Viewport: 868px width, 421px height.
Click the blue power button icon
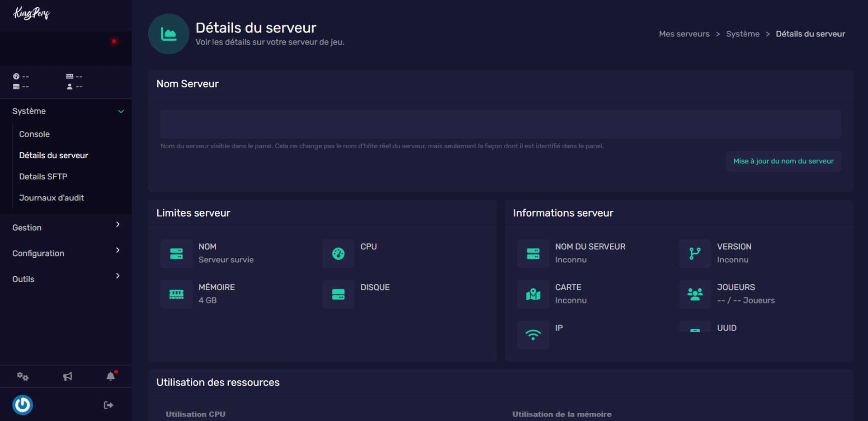click(x=22, y=405)
